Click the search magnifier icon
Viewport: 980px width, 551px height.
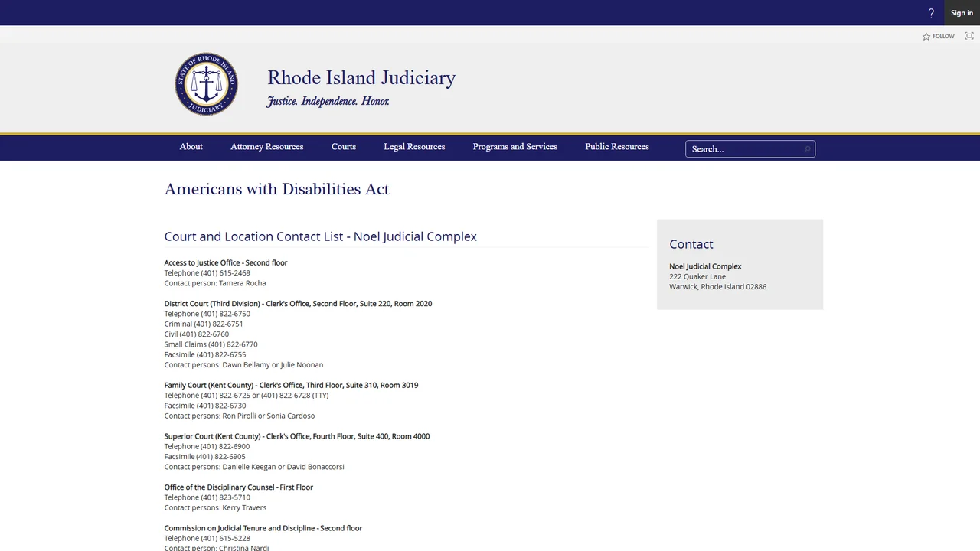(x=807, y=149)
